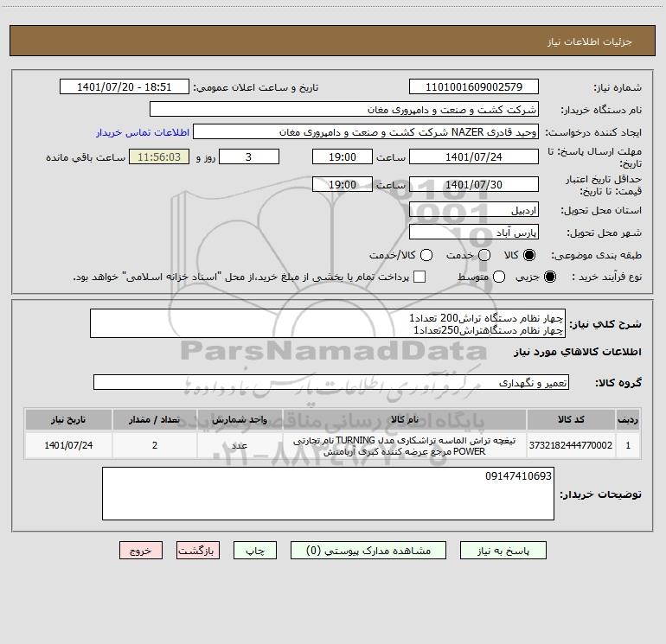Screen dimensions: 666x644
Task: Click the ردیف column header
Action: pos(628,419)
